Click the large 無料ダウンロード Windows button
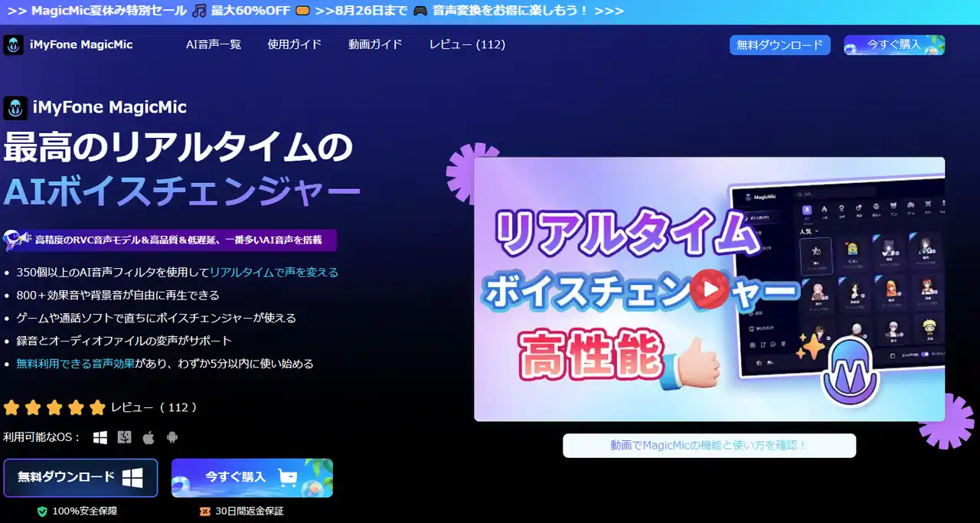 (80, 478)
